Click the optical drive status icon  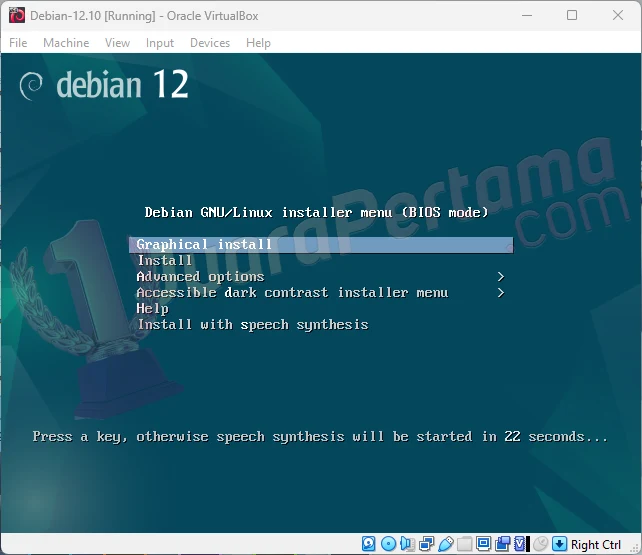pos(388,544)
